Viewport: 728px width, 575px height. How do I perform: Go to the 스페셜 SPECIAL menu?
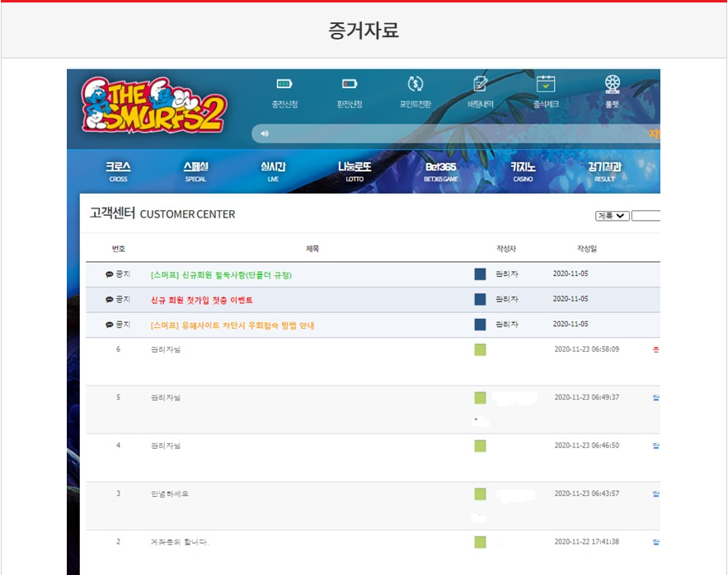(x=195, y=171)
